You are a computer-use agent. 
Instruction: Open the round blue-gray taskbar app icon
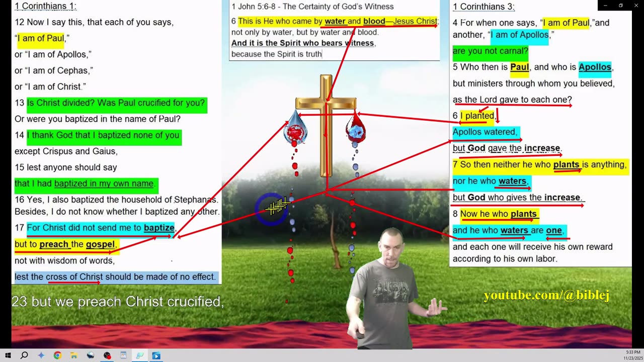[x=91, y=355]
